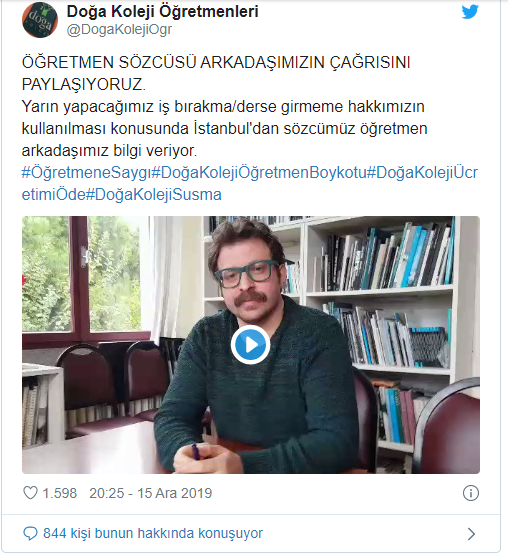Open hashtag #DoğaKolejiSusma
The width and height of the screenshot is (508, 554).
pos(154,195)
